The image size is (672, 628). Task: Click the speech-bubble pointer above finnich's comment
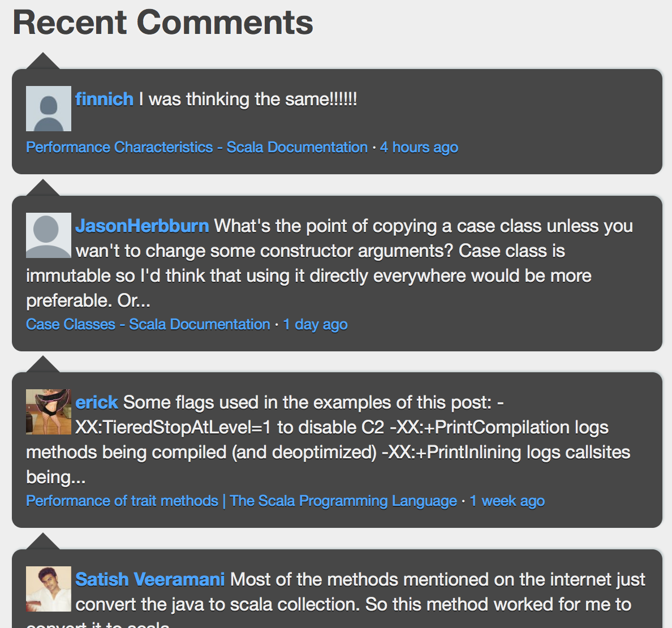pos(43,61)
